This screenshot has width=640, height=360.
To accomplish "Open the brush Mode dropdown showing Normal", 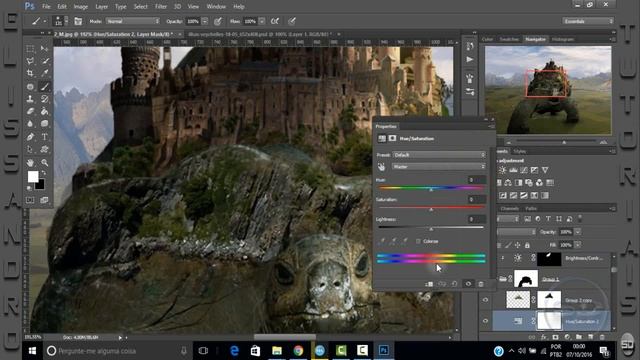I will tap(133, 21).
